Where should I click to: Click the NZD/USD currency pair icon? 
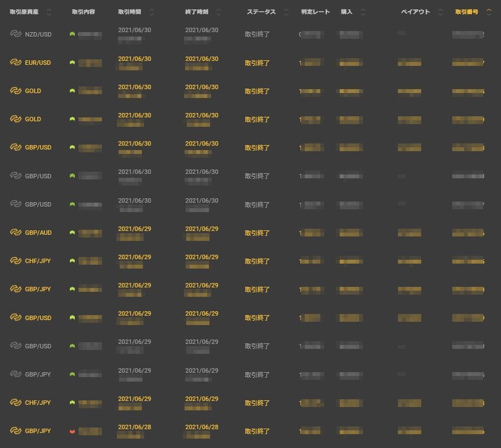(16, 34)
